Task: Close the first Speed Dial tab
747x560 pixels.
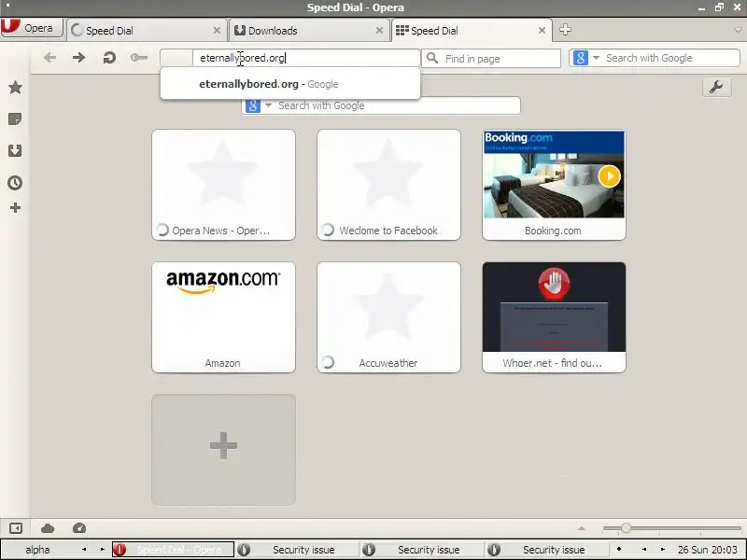Action: (217, 31)
